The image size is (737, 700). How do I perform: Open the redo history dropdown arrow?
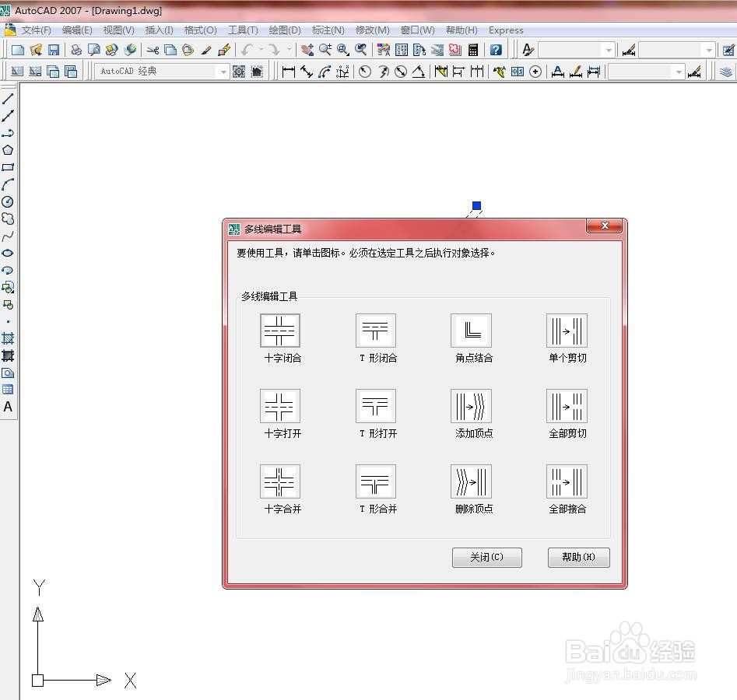289,49
